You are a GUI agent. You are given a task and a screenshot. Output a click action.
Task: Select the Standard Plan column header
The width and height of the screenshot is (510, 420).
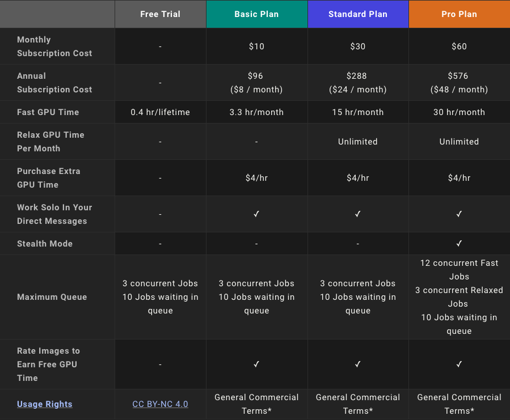pyautogui.click(x=358, y=14)
